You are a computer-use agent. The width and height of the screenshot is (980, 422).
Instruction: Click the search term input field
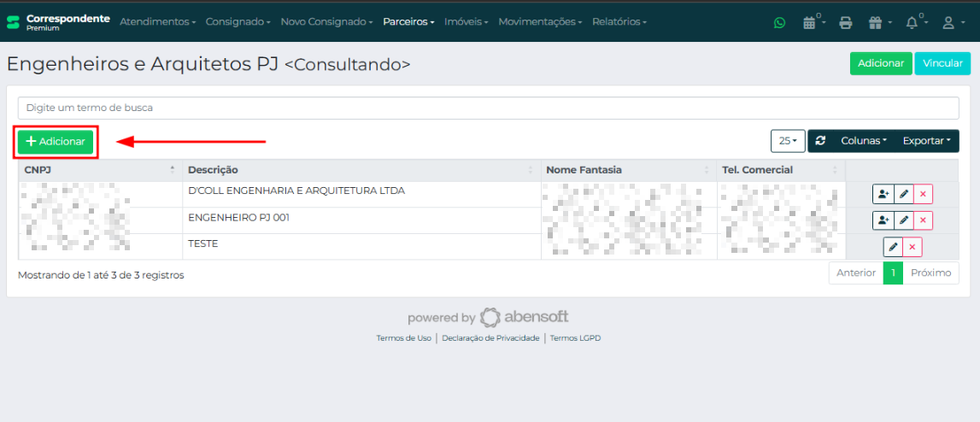tap(488, 108)
